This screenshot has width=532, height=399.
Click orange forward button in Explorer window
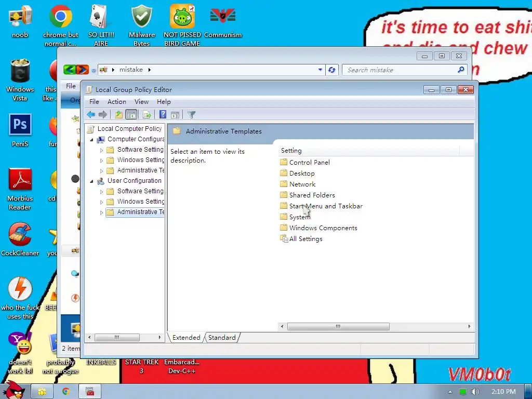[x=83, y=70]
